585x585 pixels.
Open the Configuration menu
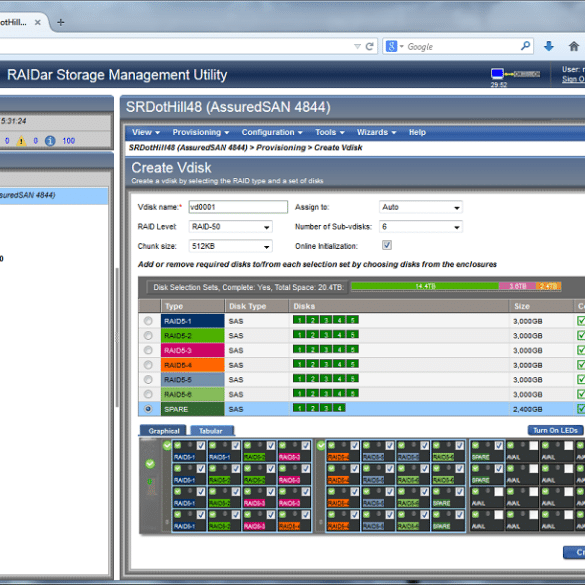click(272, 132)
